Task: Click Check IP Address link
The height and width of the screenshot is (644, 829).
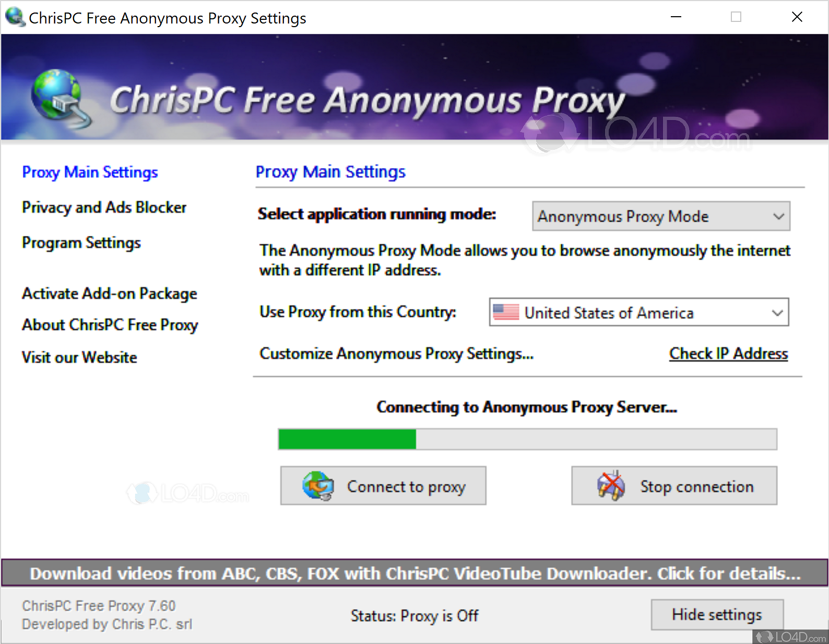Action: point(729,354)
